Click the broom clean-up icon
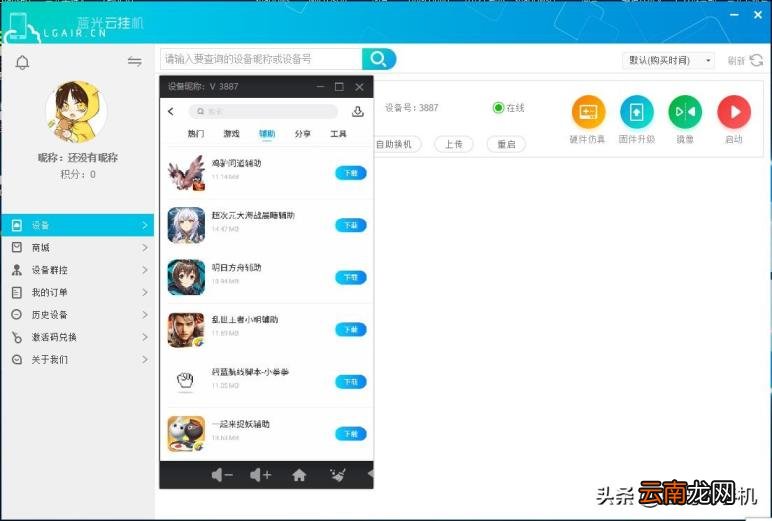This screenshot has width=772, height=521. (x=337, y=475)
